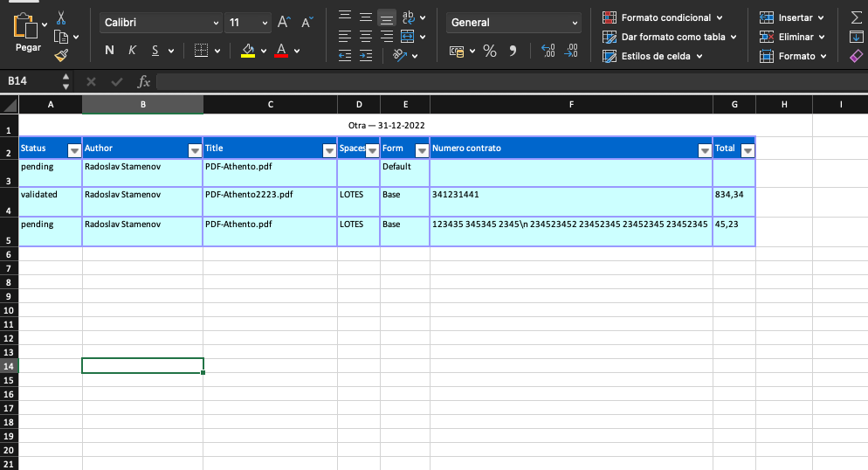The height and width of the screenshot is (470, 868).
Task: Click the AutoSum sigma icon
Action: click(x=856, y=17)
